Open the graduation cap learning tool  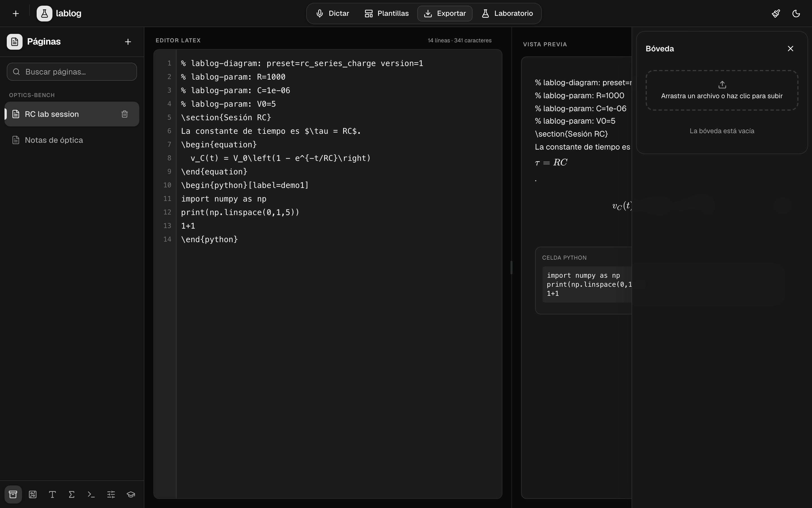point(131,494)
